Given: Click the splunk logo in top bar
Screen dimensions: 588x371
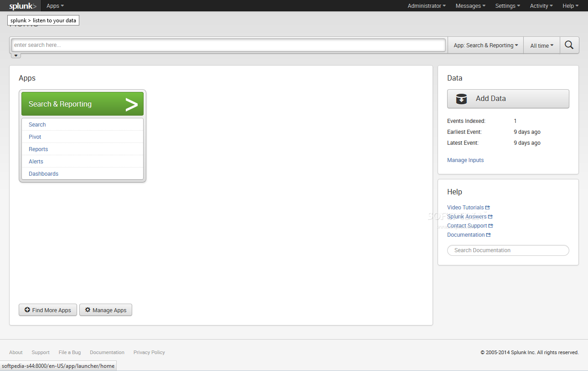Looking at the screenshot, I should click(23, 6).
